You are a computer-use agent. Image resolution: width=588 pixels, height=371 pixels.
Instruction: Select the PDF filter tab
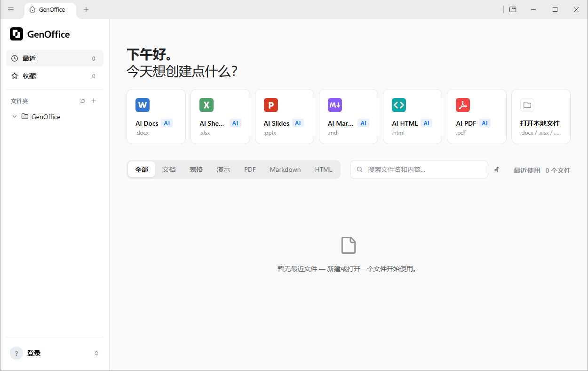tap(250, 169)
